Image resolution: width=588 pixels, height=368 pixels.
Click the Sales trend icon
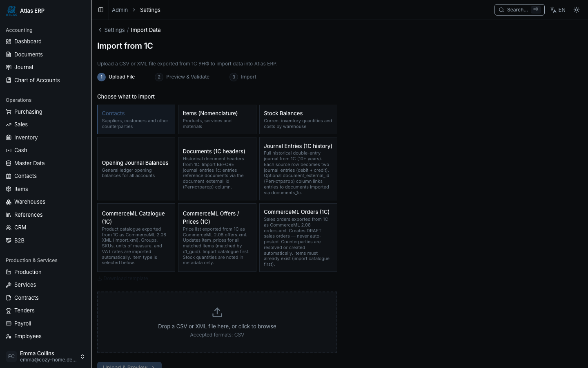click(9, 124)
